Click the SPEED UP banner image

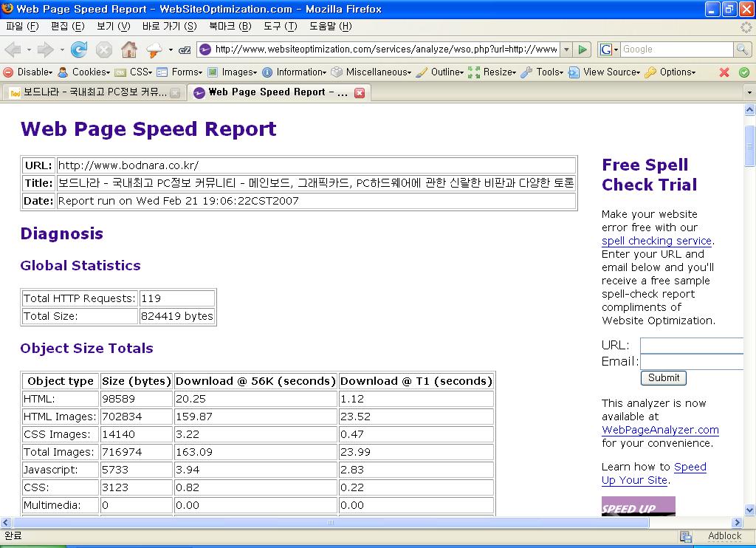point(639,507)
